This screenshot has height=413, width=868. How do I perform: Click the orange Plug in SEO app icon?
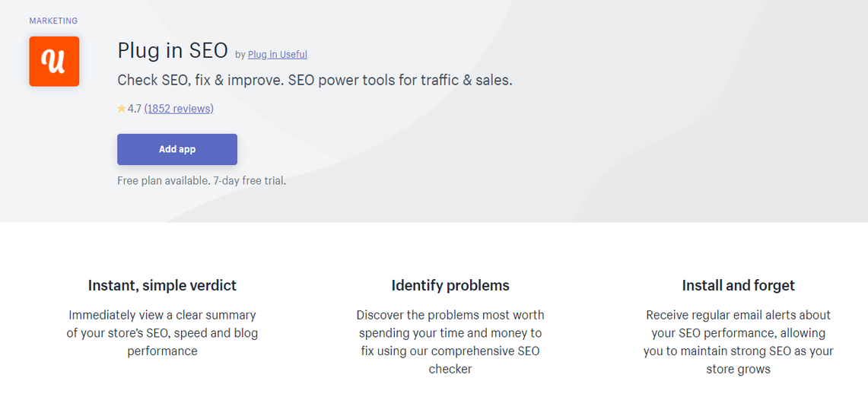[54, 62]
